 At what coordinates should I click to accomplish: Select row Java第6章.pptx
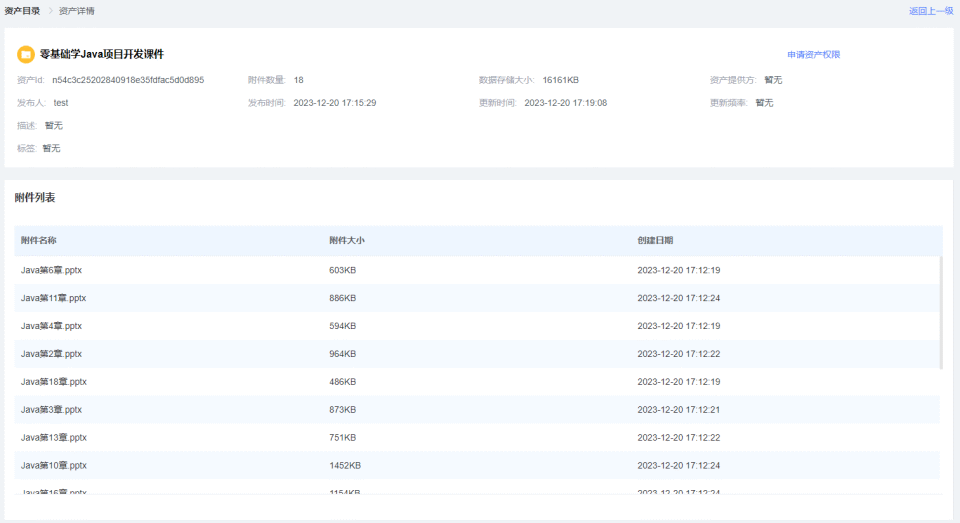click(x=477, y=270)
